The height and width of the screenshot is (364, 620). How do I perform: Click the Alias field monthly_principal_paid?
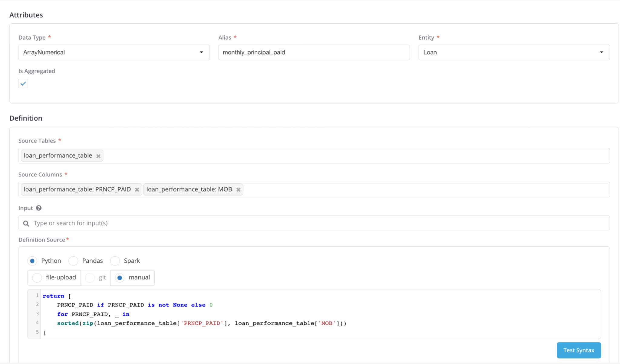(x=314, y=52)
